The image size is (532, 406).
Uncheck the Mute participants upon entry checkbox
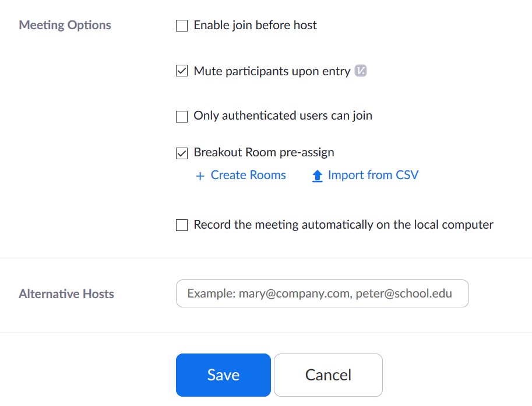182,72
